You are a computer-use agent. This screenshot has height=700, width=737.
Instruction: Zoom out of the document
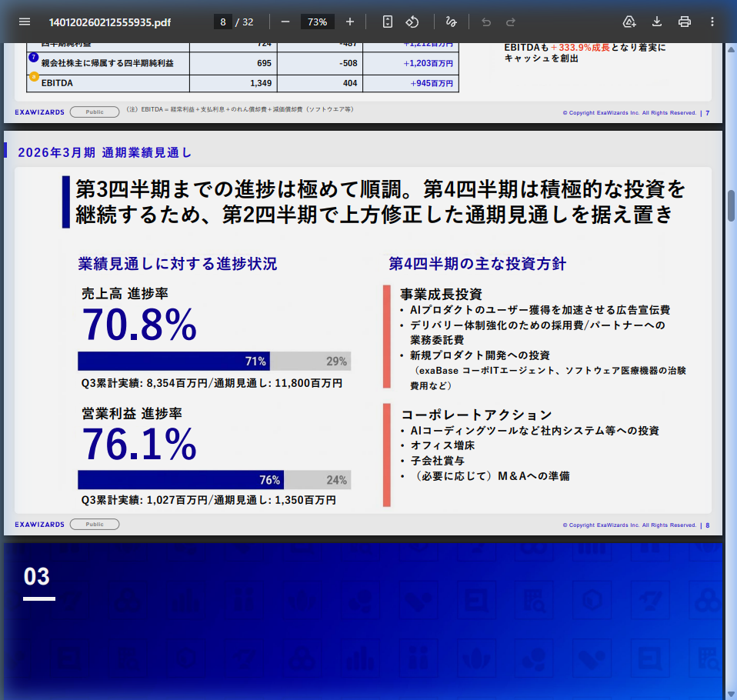[285, 22]
